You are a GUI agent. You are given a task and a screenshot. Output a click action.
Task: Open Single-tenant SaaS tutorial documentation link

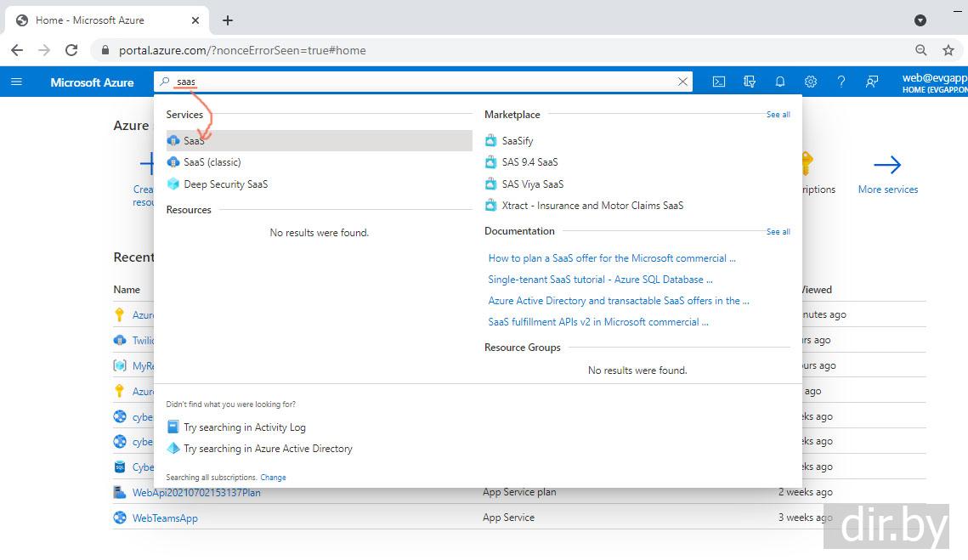[600, 280]
